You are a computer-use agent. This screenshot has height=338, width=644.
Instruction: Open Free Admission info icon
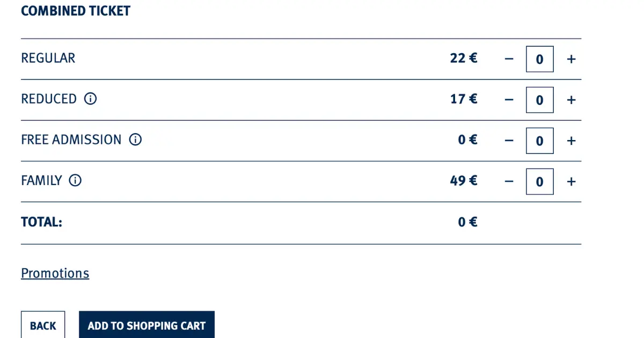(135, 140)
